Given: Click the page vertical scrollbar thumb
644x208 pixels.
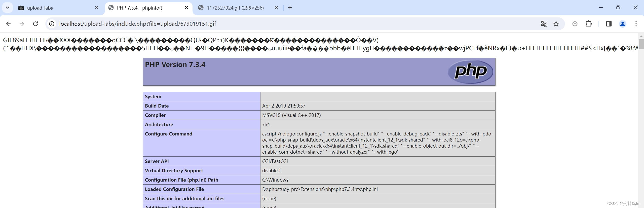Looking at the screenshot, I should coord(641,44).
